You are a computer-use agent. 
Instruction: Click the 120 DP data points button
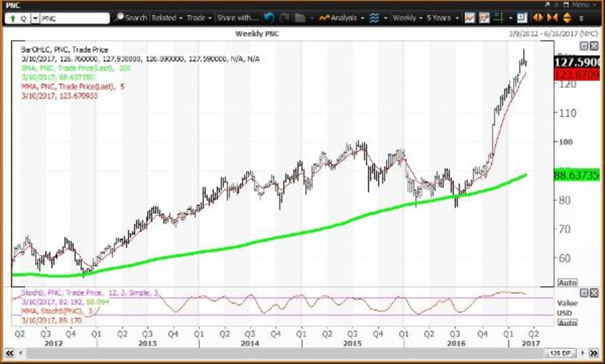560,353
